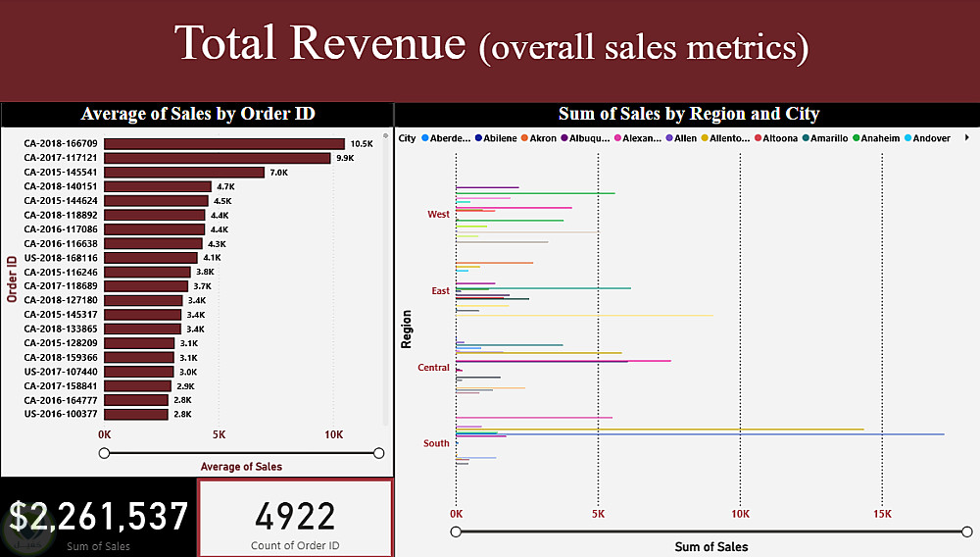This screenshot has height=557, width=980.
Task: Click left handle of Sum of Sales slider
Action: tap(456, 532)
